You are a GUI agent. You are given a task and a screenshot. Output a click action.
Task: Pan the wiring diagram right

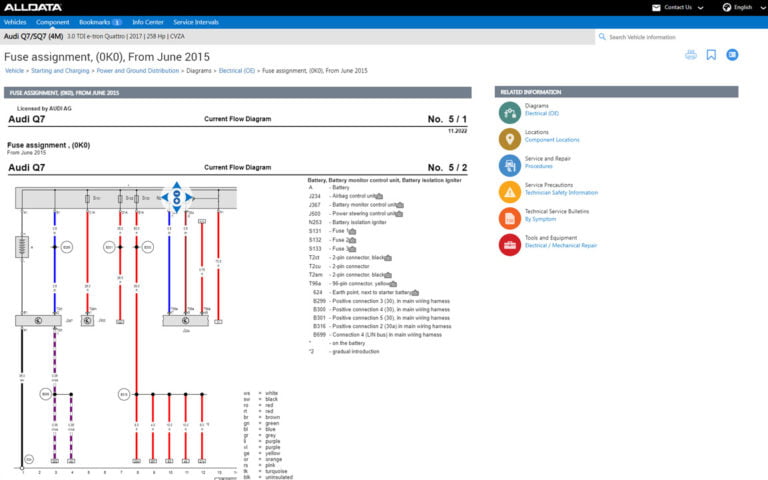coord(189,197)
